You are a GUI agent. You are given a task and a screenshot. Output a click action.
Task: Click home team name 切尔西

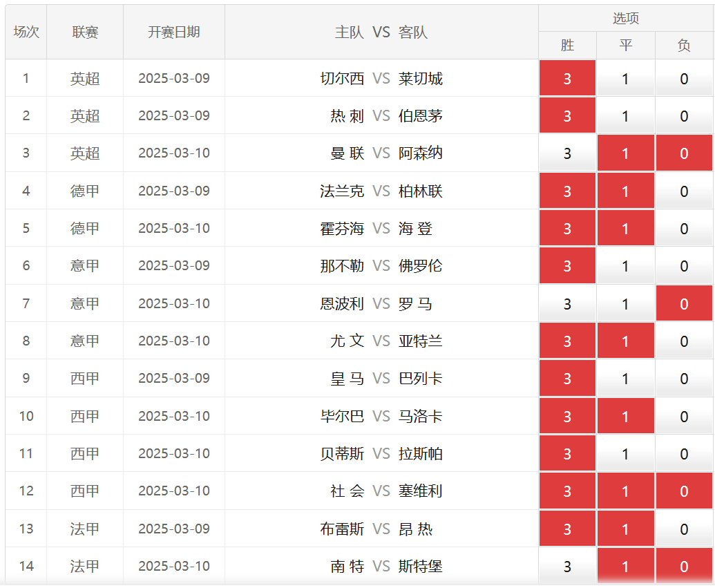[x=342, y=79]
